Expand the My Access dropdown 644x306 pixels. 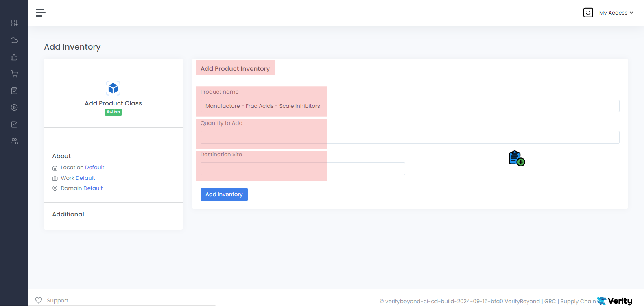[616, 13]
